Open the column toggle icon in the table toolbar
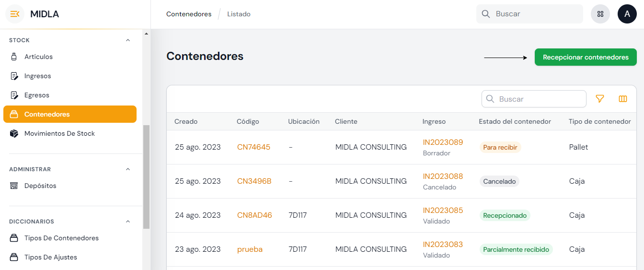 pos(623,99)
